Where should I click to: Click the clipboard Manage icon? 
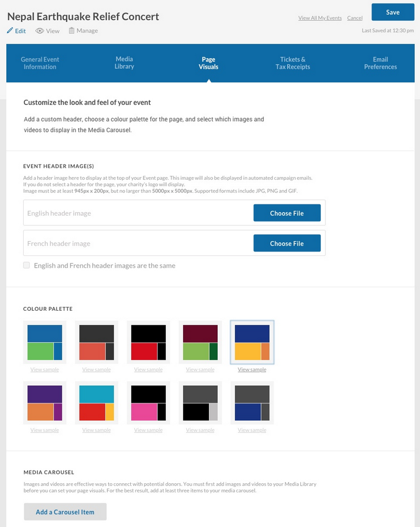(x=71, y=31)
